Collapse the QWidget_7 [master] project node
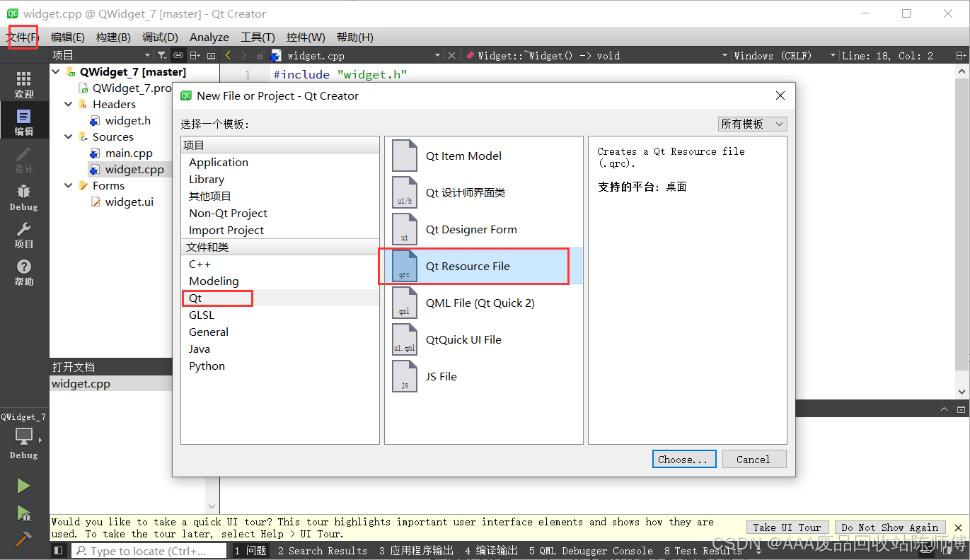This screenshot has width=970, height=560. [x=57, y=71]
